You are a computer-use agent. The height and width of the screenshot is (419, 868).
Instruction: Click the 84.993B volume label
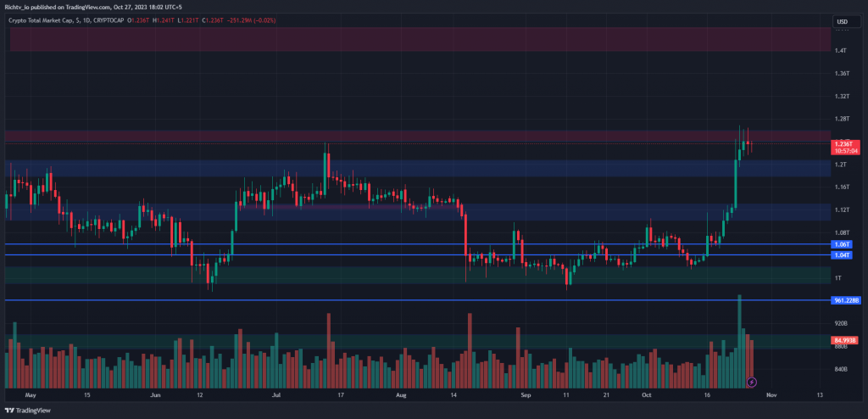click(845, 340)
